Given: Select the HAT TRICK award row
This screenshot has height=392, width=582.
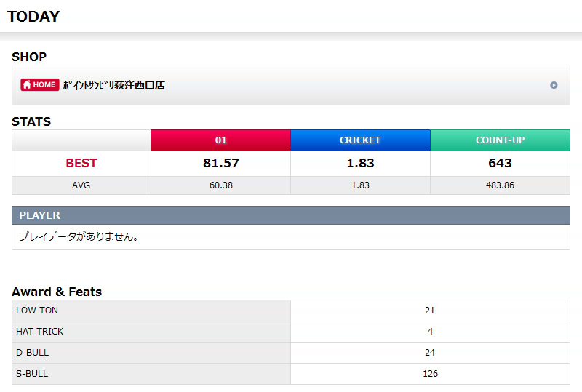Looking at the screenshot, I should (151, 332).
